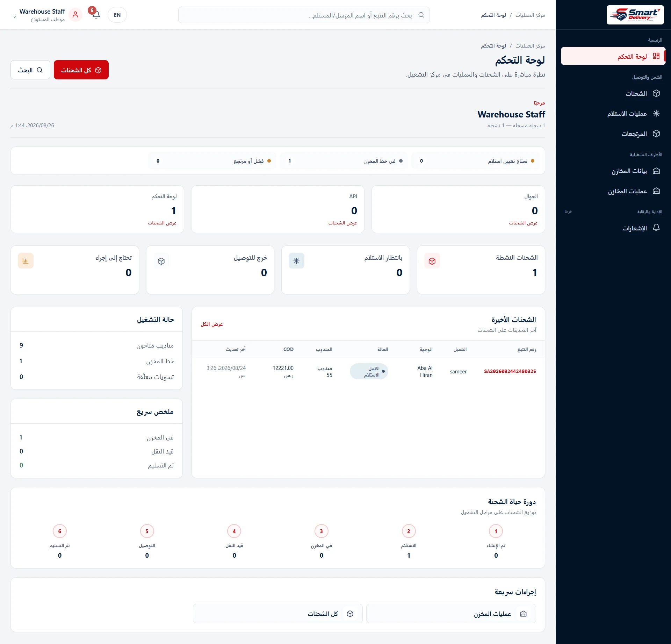671x644 pixels.
Task: Select lifecycle step 5 التوصيل
Action: point(147,531)
